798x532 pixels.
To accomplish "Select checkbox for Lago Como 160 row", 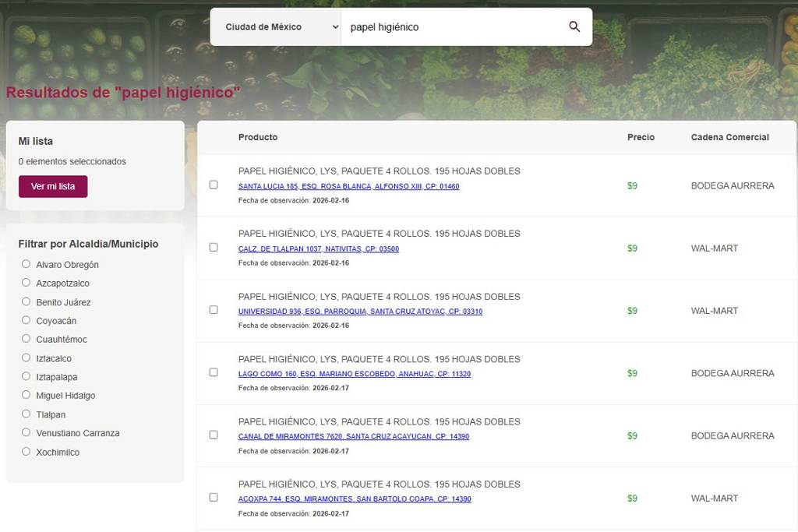I will (214, 372).
